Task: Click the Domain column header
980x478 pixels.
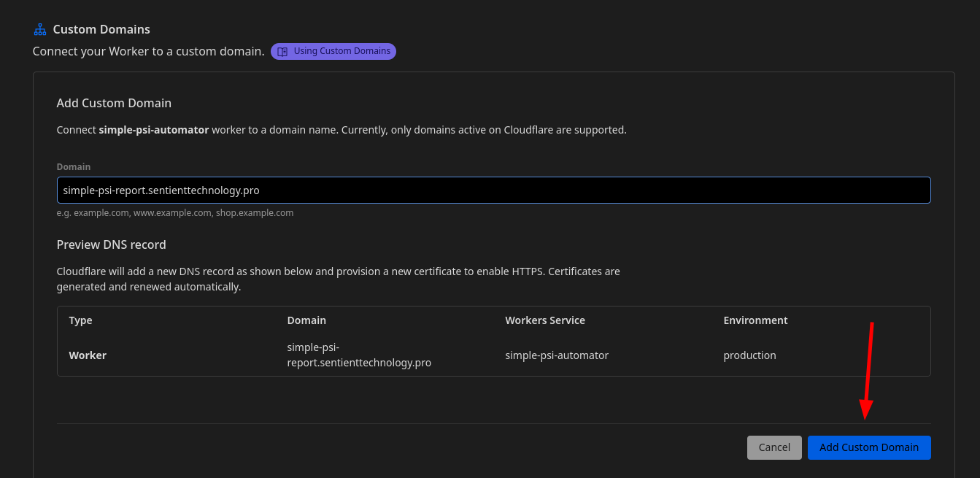Action: [x=306, y=320]
